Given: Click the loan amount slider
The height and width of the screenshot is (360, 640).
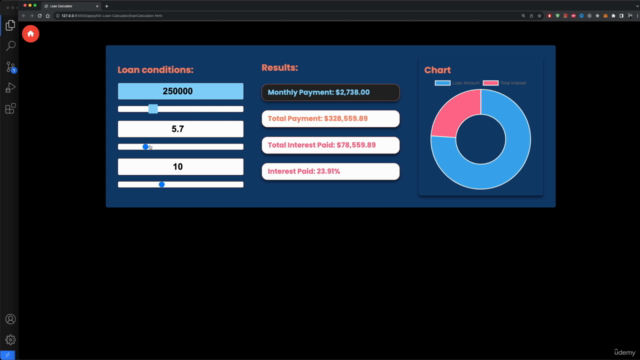Looking at the screenshot, I should click(180, 109).
